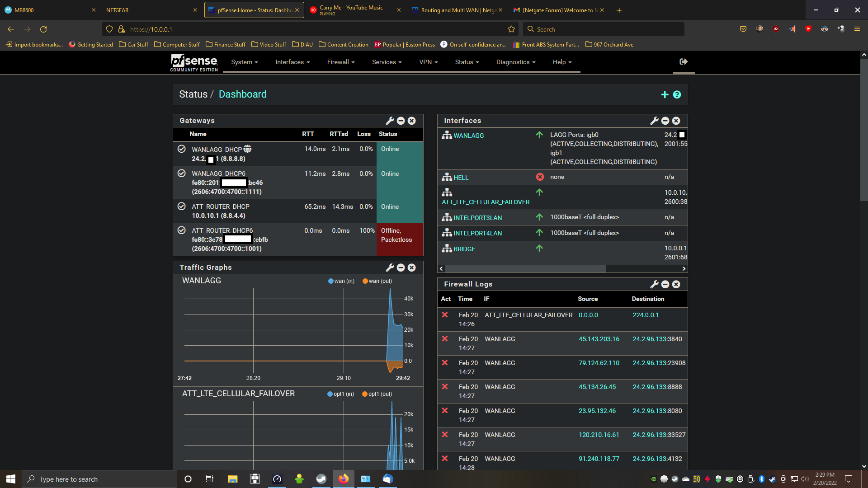The height and width of the screenshot is (488, 868).
Task: Open ATT_LTE_CELLULAR_FAILOVER interface link
Action: click(x=486, y=202)
